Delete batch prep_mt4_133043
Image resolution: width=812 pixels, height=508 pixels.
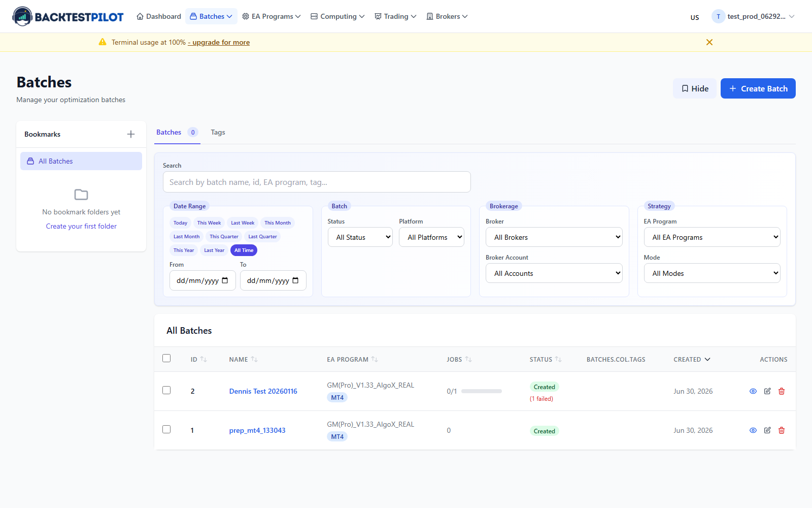[x=782, y=430]
